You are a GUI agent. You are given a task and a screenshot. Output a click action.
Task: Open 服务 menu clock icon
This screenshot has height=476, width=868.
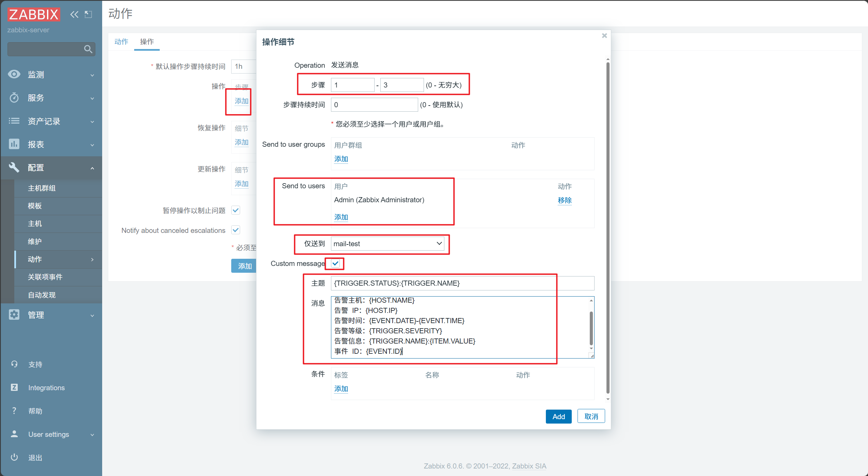pyautogui.click(x=14, y=98)
